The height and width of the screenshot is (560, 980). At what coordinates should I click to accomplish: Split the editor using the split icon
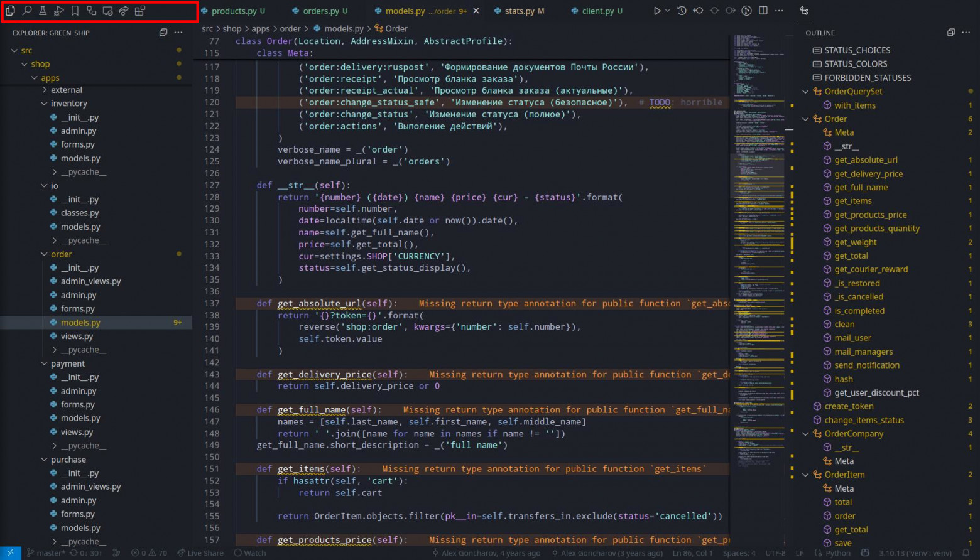tap(762, 11)
